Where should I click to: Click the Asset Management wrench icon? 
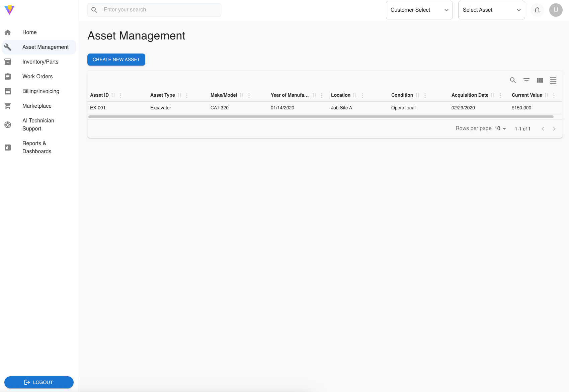[x=8, y=47]
